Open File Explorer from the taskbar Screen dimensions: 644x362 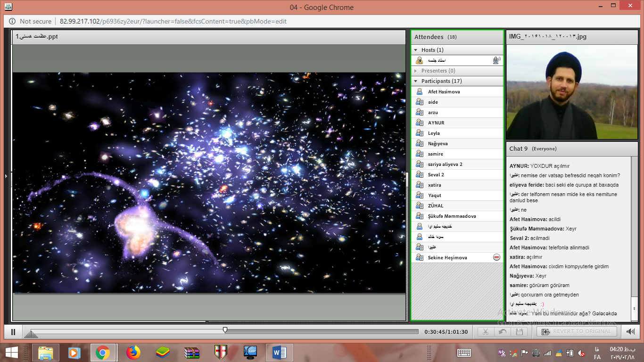click(x=46, y=352)
